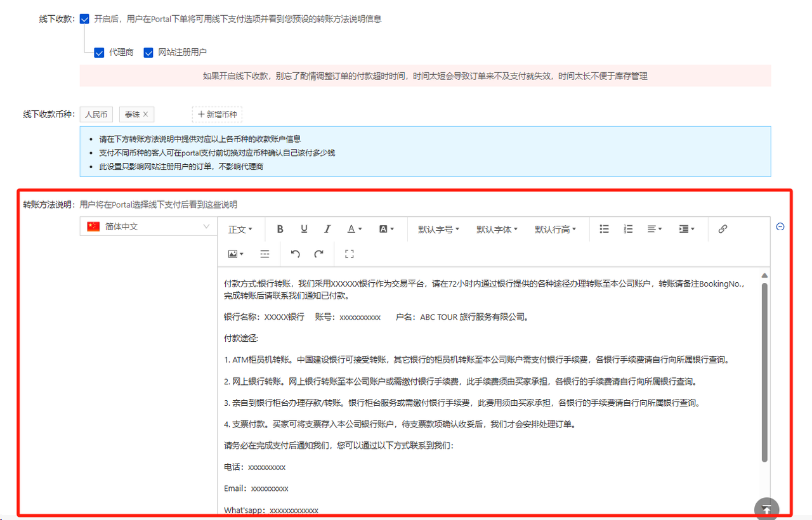812x520 pixels.
Task: Click the 新增币种 add currency button
Action: (x=217, y=115)
